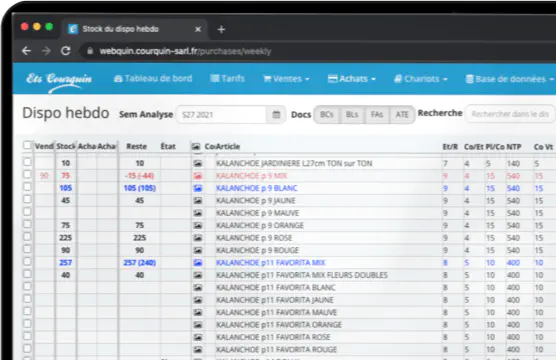The image size is (556, 360).
Task: Go back with the browser back arrow
Action: [x=26, y=51]
